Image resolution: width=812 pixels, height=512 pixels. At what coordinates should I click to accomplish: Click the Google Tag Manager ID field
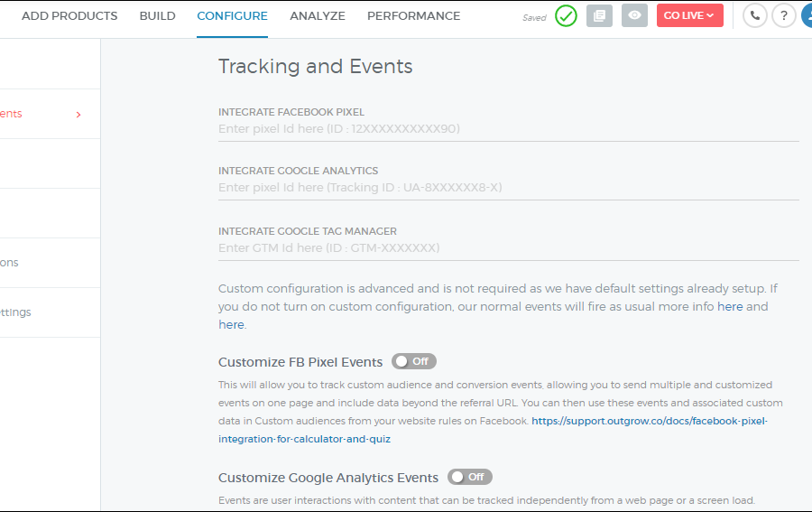[508, 247]
